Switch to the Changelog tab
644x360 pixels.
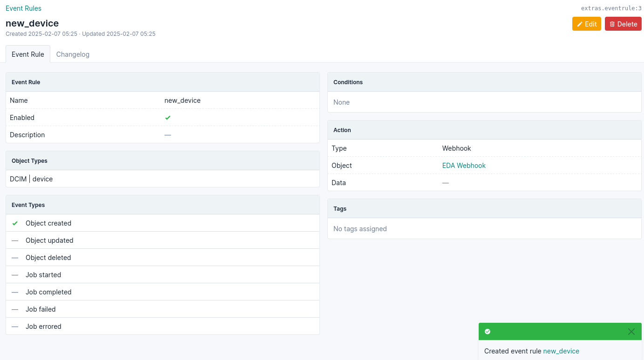click(x=73, y=54)
